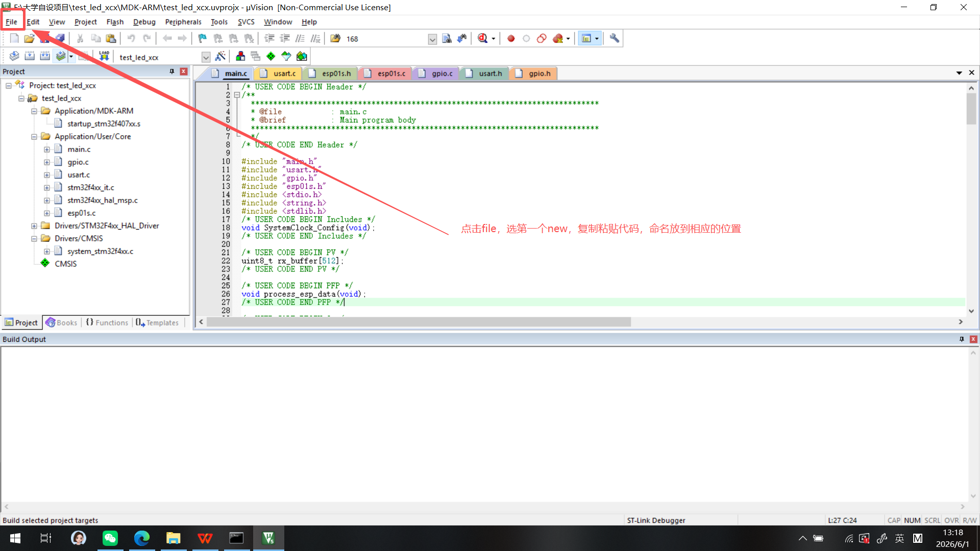The height and width of the screenshot is (551, 980).
Task: Toggle enable/disable breakpoint hollow circle
Action: coord(526,38)
